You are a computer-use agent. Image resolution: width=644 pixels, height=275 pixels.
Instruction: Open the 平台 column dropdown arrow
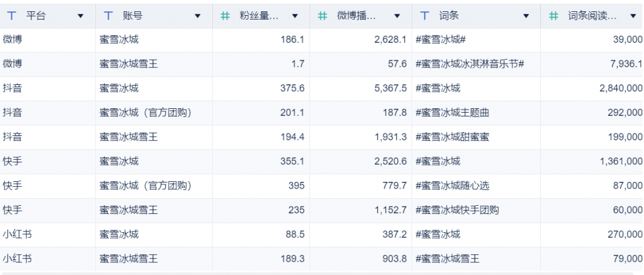click(x=80, y=16)
